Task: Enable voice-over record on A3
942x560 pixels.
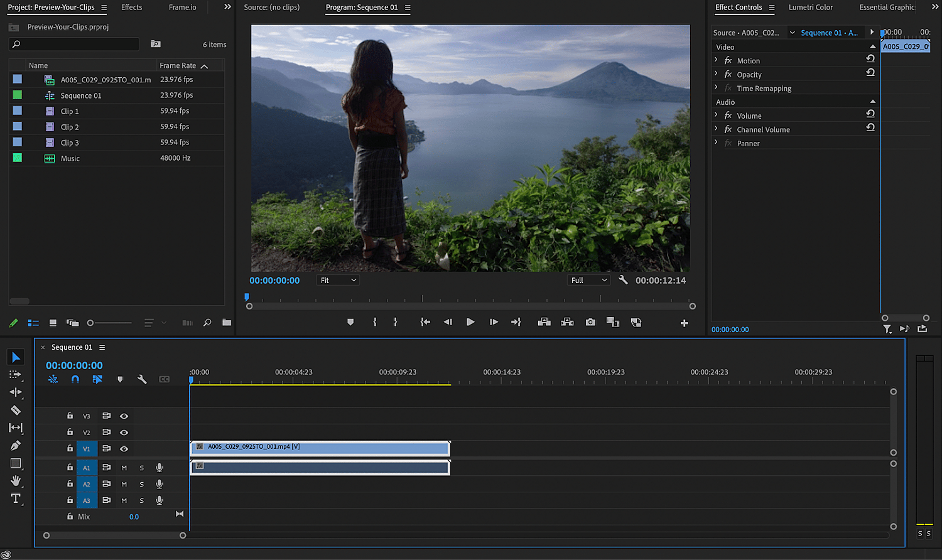Action: point(160,500)
